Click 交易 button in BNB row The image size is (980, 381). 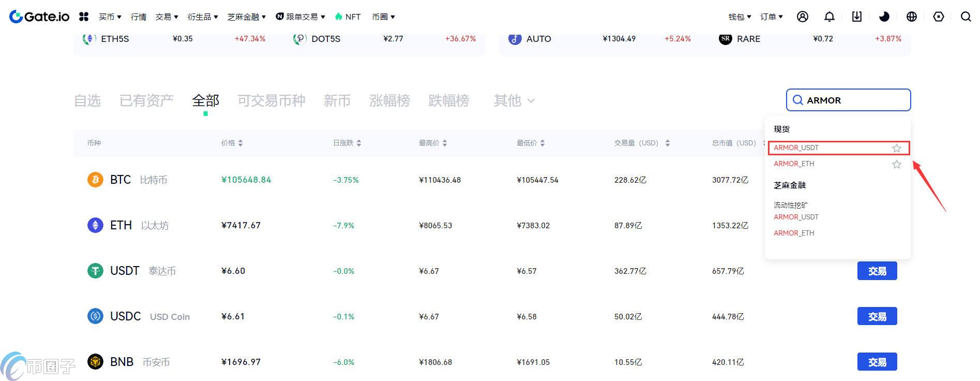pyautogui.click(x=877, y=362)
